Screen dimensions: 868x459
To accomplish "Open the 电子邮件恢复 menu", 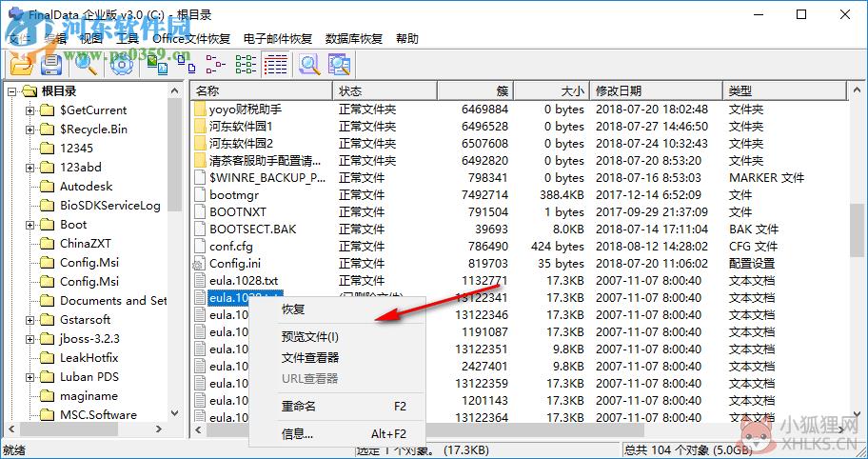I will click(x=278, y=39).
